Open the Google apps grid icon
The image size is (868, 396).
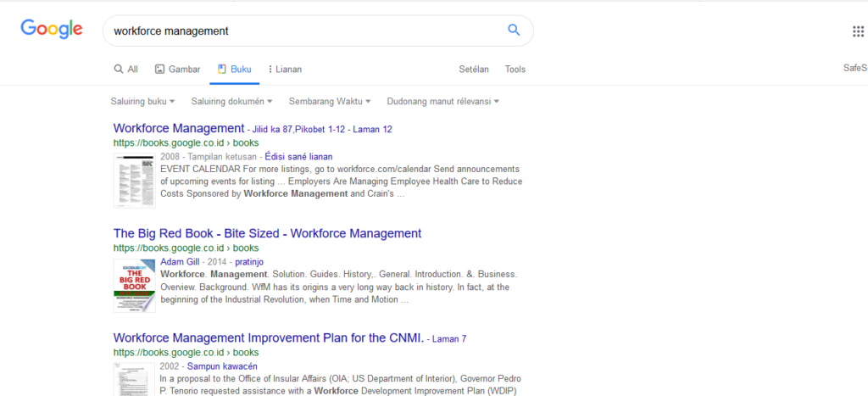coord(858,31)
